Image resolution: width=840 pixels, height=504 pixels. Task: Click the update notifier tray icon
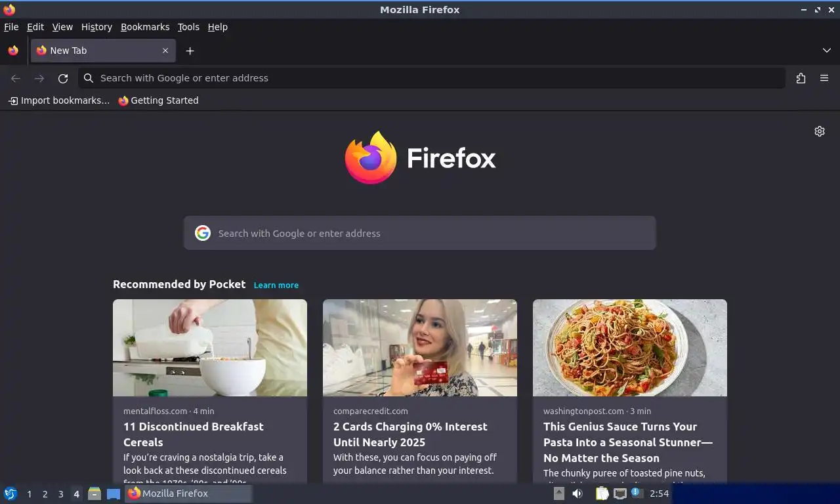637,493
